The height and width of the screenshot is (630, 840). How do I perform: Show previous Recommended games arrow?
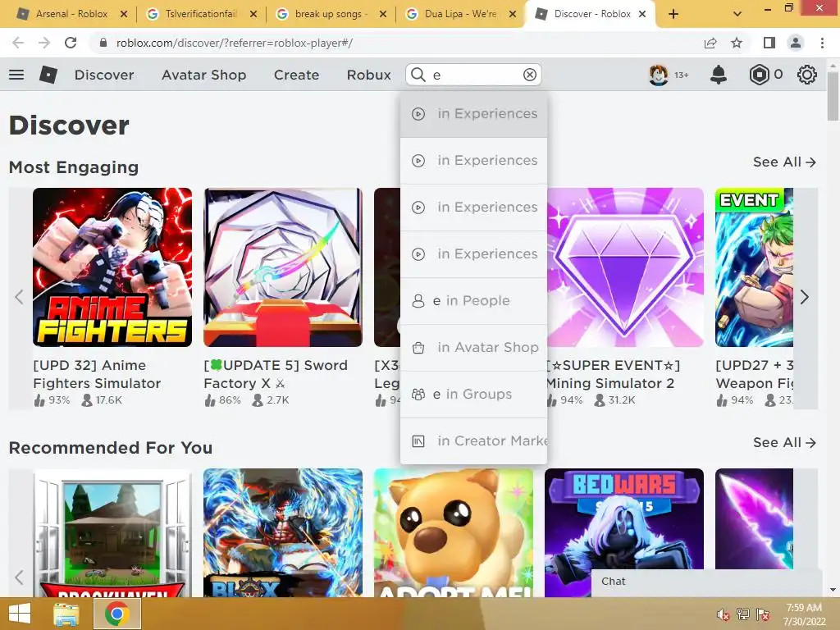[20, 577]
